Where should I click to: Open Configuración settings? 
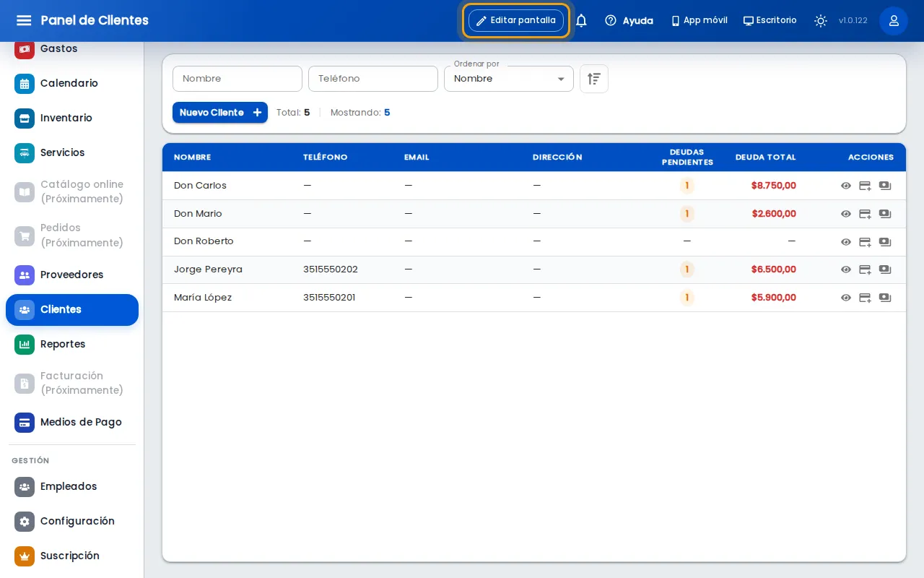coord(72,521)
